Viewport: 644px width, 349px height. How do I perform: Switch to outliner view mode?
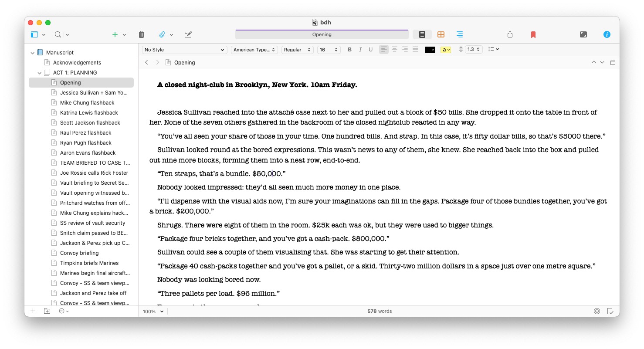(x=460, y=34)
